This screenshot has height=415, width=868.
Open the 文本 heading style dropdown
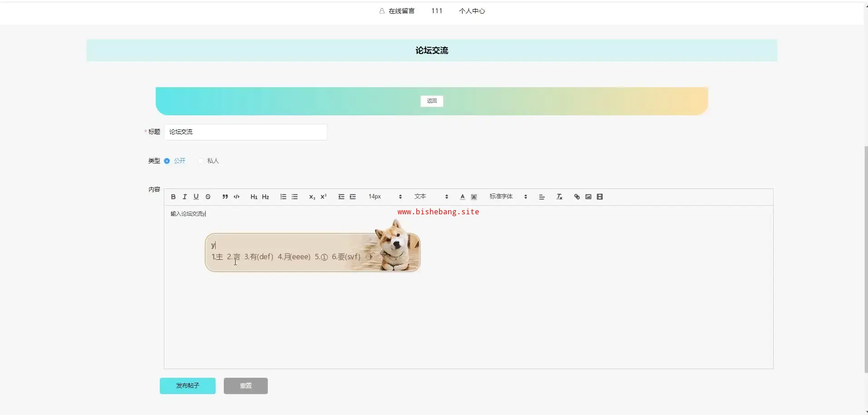(431, 197)
